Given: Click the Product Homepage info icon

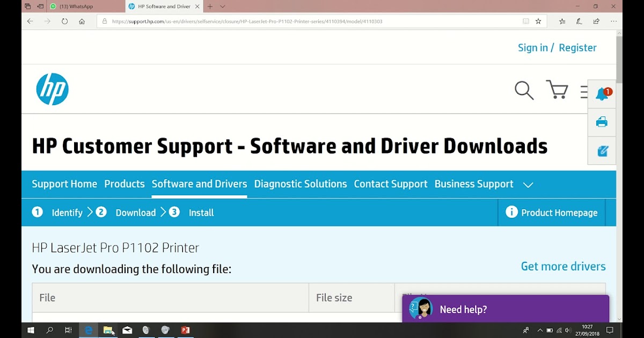Looking at the screenshot, I should (x=511, y=212).
